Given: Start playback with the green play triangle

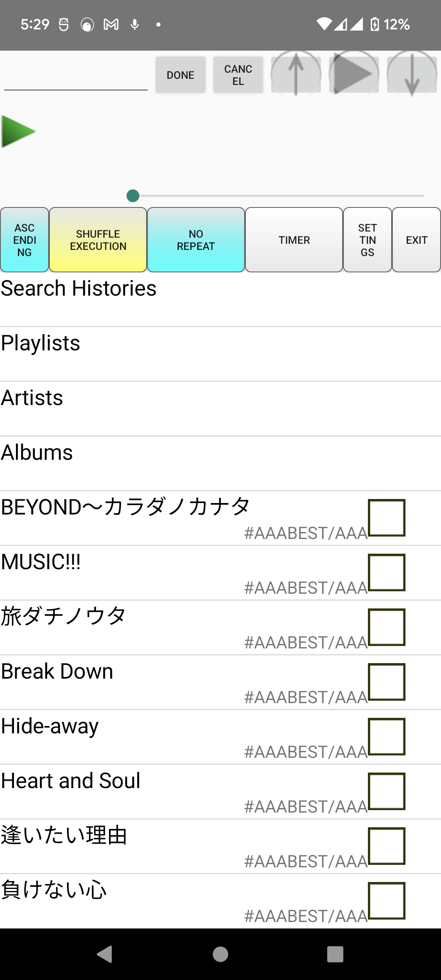Looking at the screenshot, I should click(x=18, y=131).
